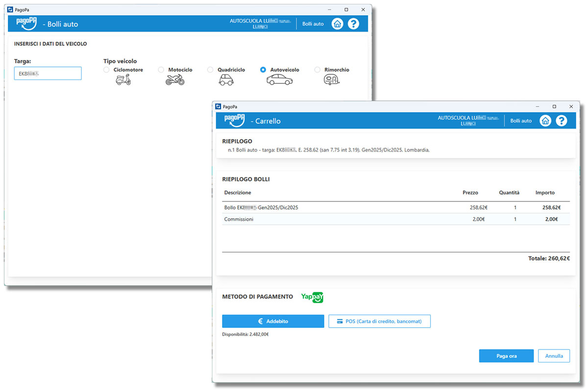Click the home icon in Carrello window
The height and width of the screenshot is (391, 588).
[x=545, y=121]
